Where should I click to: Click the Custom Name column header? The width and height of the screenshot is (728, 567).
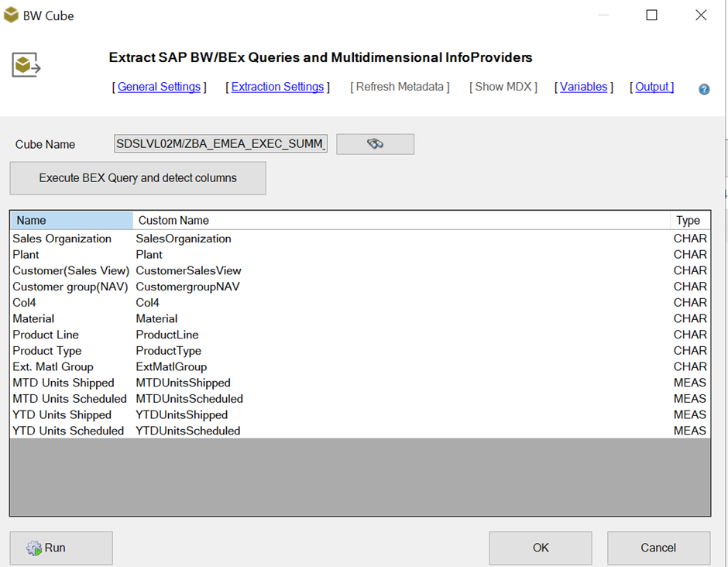(x=401, y=221)
